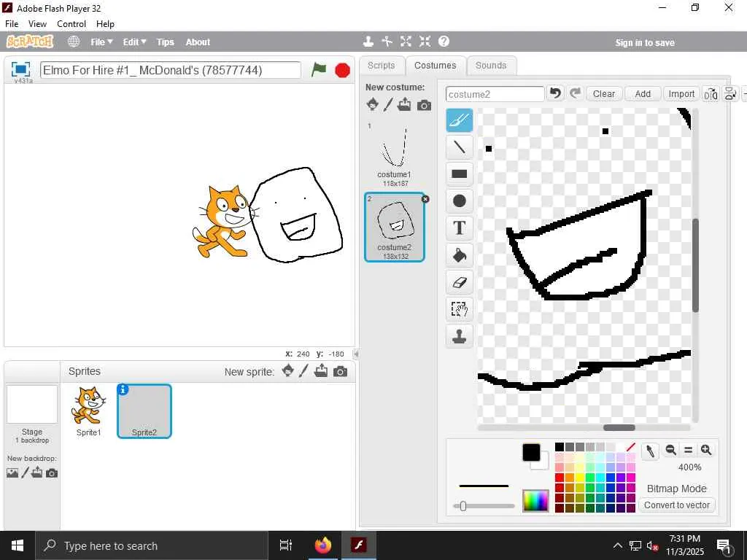
Task: Open the rainbow color picker swatch
Action: [535, 500]
